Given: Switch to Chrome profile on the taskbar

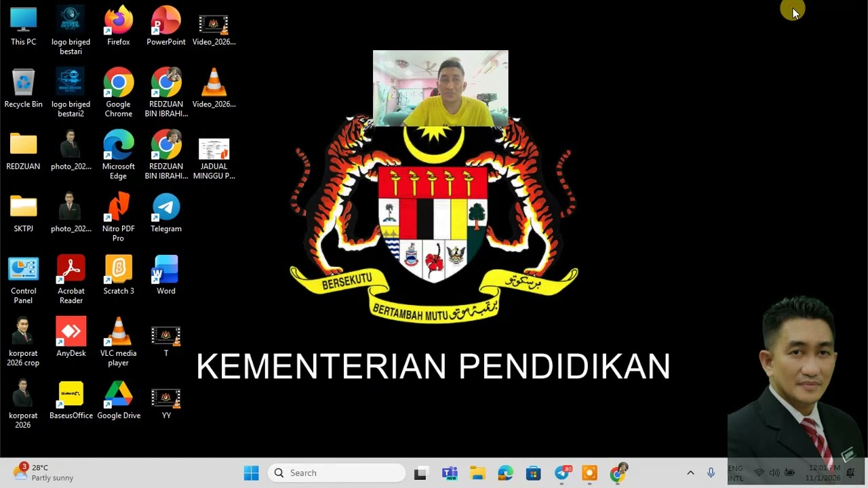Looking at the screenshot, I should point(618,473).
